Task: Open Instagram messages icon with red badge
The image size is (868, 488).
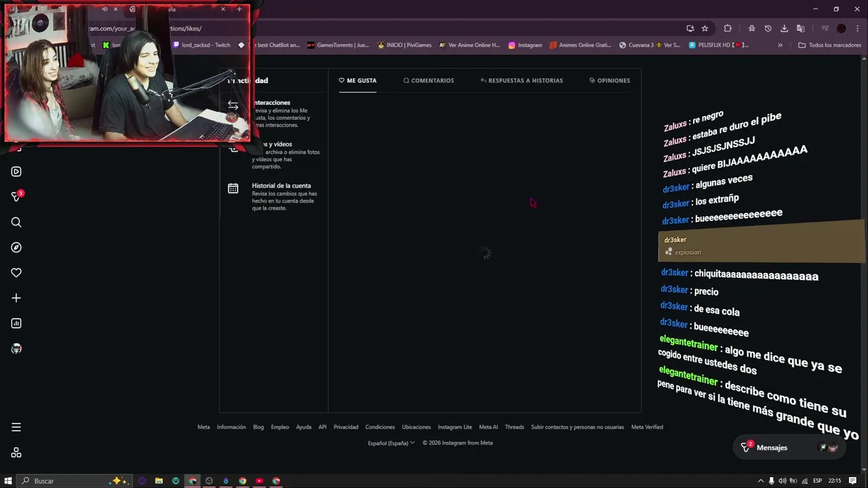Action: point(16,197)
